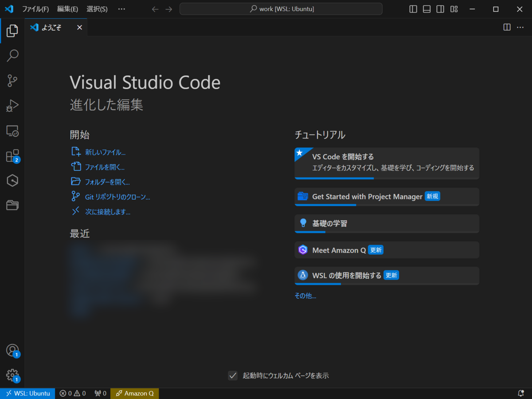
Task: Open the Run and Debug view
Action: tap(12, 106)
